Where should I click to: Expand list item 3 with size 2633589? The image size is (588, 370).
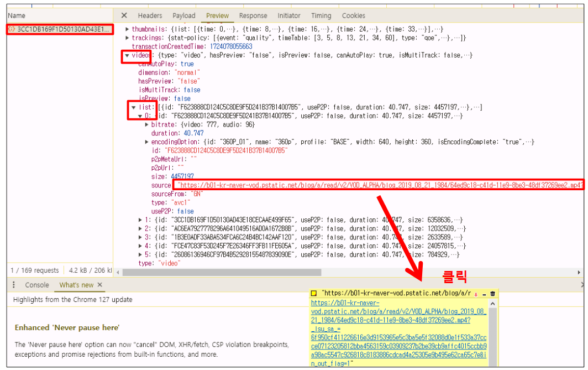point(140,237)
